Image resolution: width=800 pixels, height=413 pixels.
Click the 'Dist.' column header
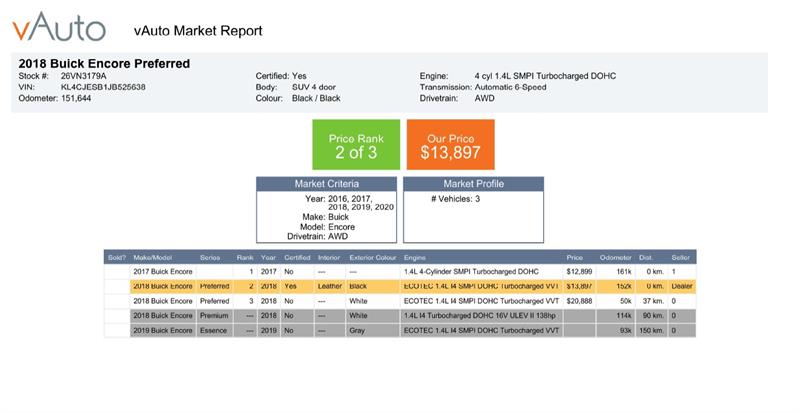click(646, 258)
